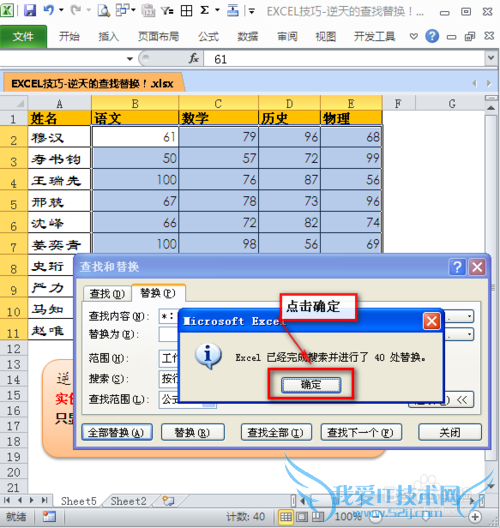Open Customize Quick Access Toolbar dropdown

pyautogui.click(x=251, y=11)
